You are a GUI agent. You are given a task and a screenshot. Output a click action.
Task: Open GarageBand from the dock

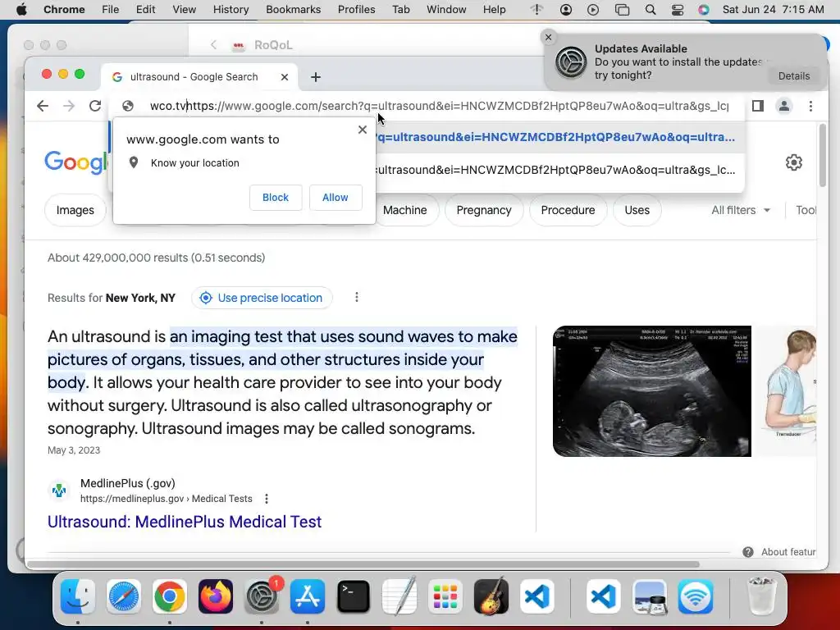491,596
